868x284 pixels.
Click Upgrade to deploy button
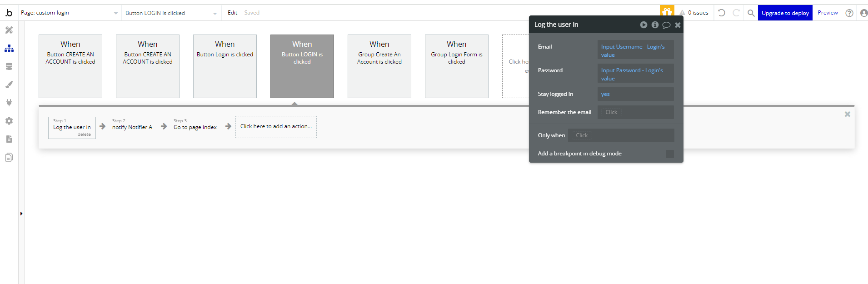click(785, 13)
